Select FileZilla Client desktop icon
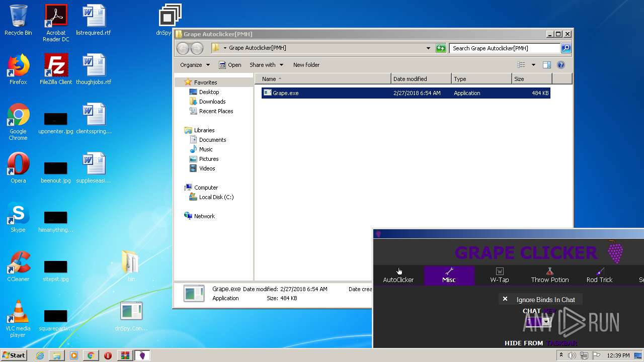 [x=56, y=69]
